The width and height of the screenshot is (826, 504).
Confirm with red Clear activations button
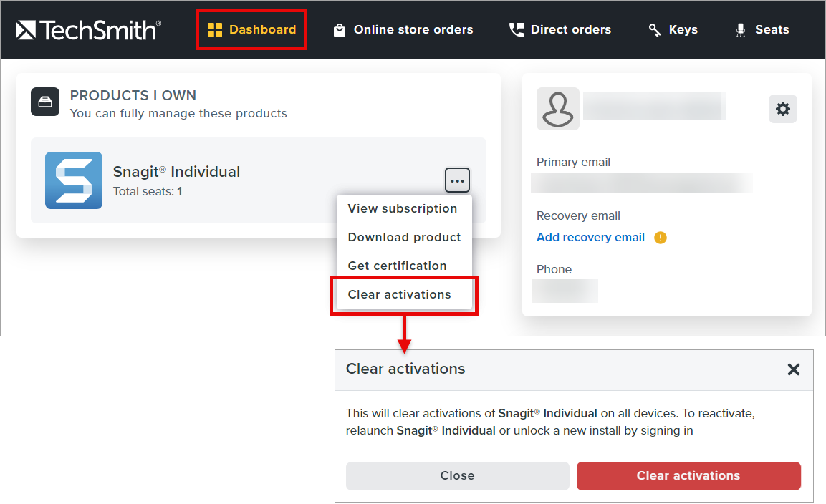tap(688, 475)
